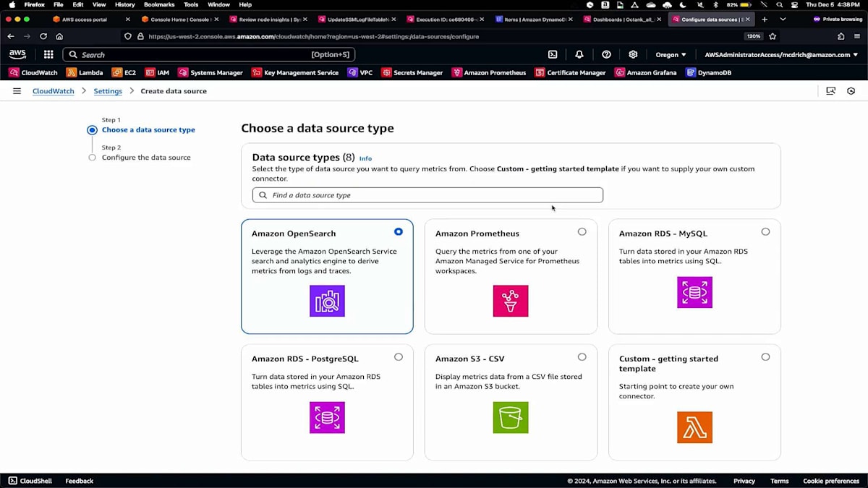Open the Secrets Manager favorites shortcut
Image resolution: width=868 pixels, height=488 pixels.
tap(412, 72)
